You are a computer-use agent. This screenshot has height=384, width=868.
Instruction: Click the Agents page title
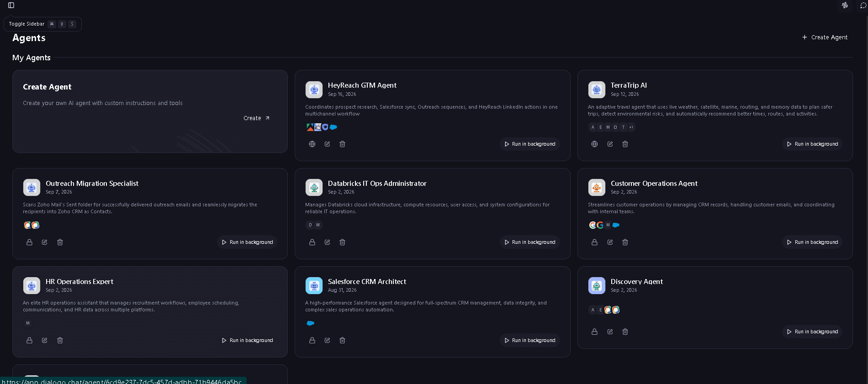coord(29,38)
